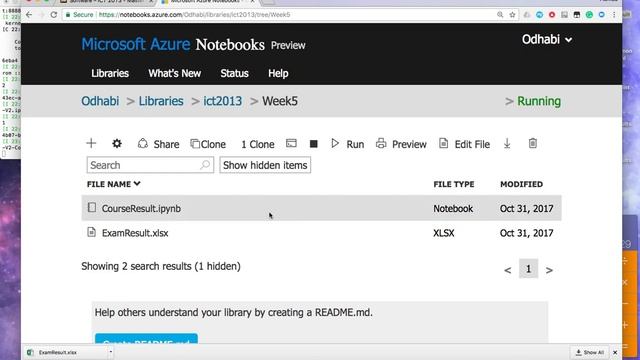Go to next results page arrow
640x360 pixels.
tap(549, 270)
